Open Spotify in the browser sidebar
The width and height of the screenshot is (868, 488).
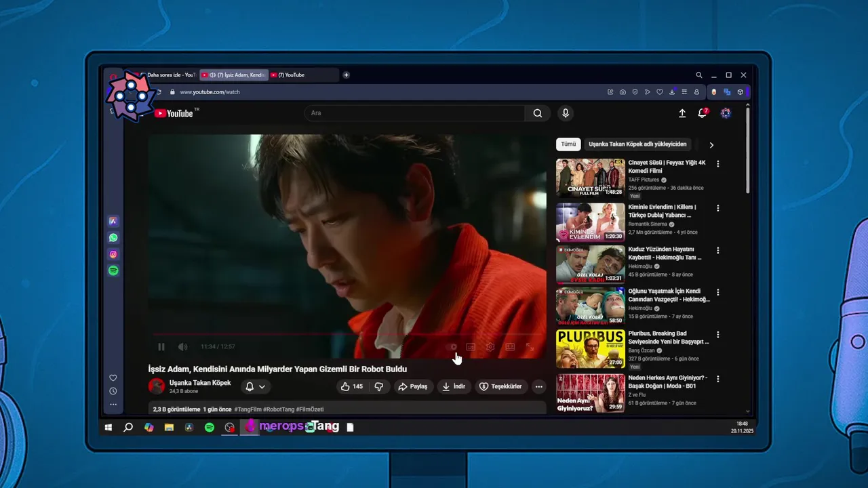113,270
